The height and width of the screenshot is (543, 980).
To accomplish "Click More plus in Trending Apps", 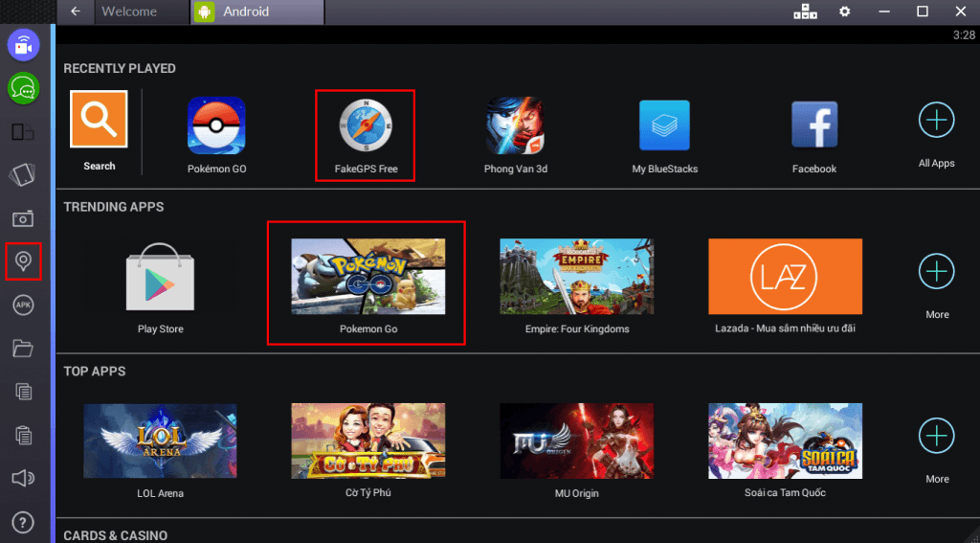I will pyautogui.click(x=936, y=272).
